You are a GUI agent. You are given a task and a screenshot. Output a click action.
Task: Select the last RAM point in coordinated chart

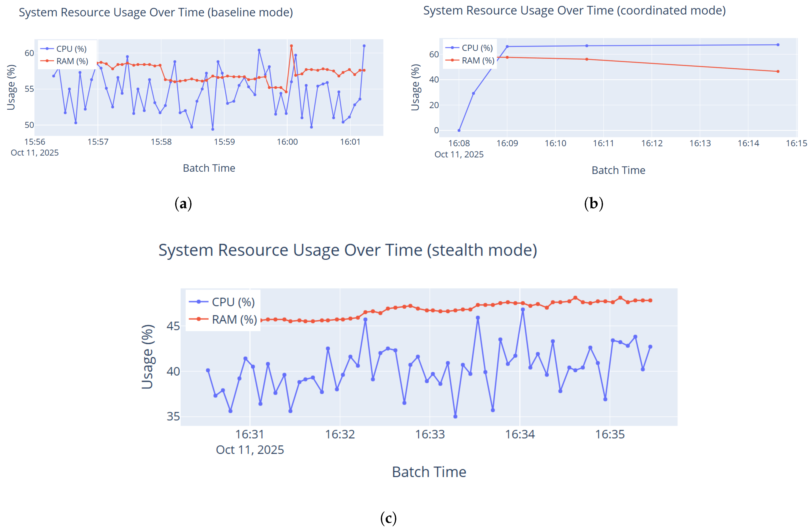point(778,71)
